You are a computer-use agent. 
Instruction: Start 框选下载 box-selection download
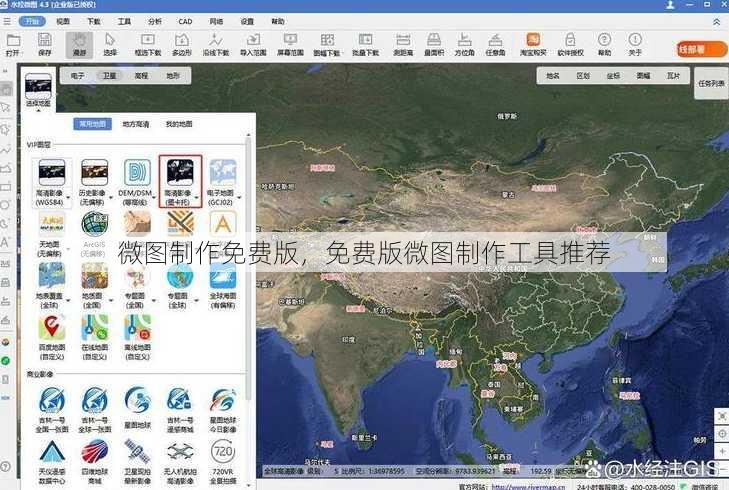(x=148, y=44)
